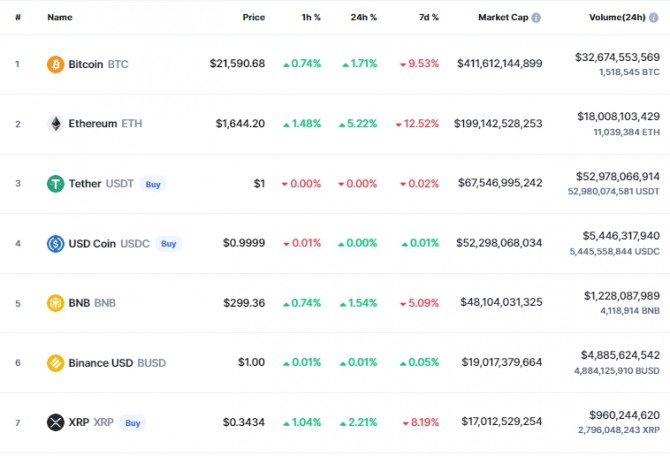This screenshot has width=670, height=456.
Task: Open the Ethereum ETH name link
Action: click(105, 124)
